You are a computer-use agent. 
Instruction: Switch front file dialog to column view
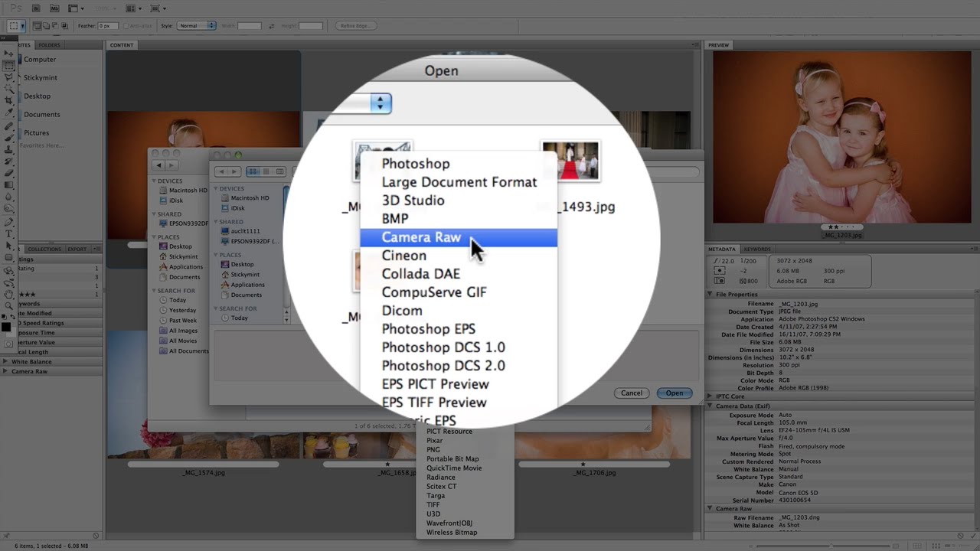[279, 171]
